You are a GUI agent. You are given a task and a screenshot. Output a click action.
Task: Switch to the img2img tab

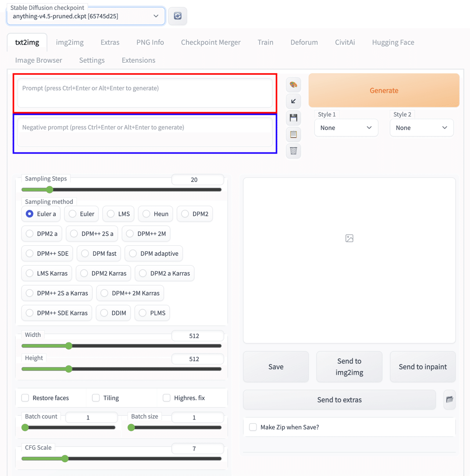(x=70, y=42)
